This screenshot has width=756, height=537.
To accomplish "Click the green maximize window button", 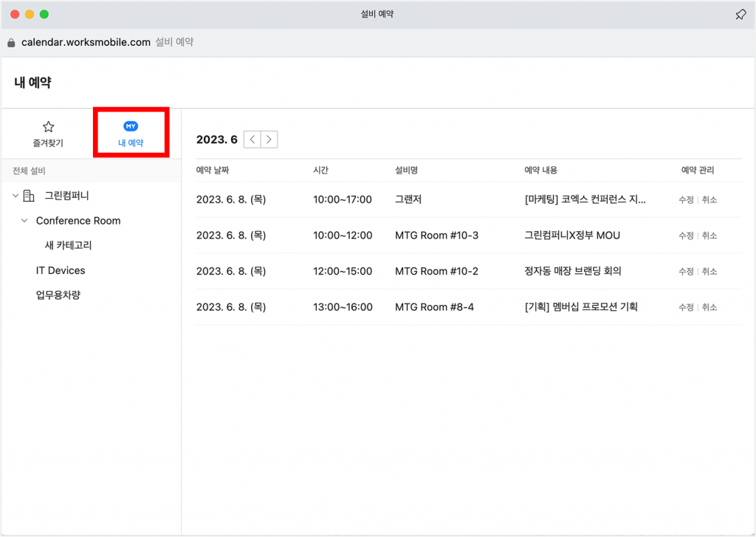I will tap(44, 15).
